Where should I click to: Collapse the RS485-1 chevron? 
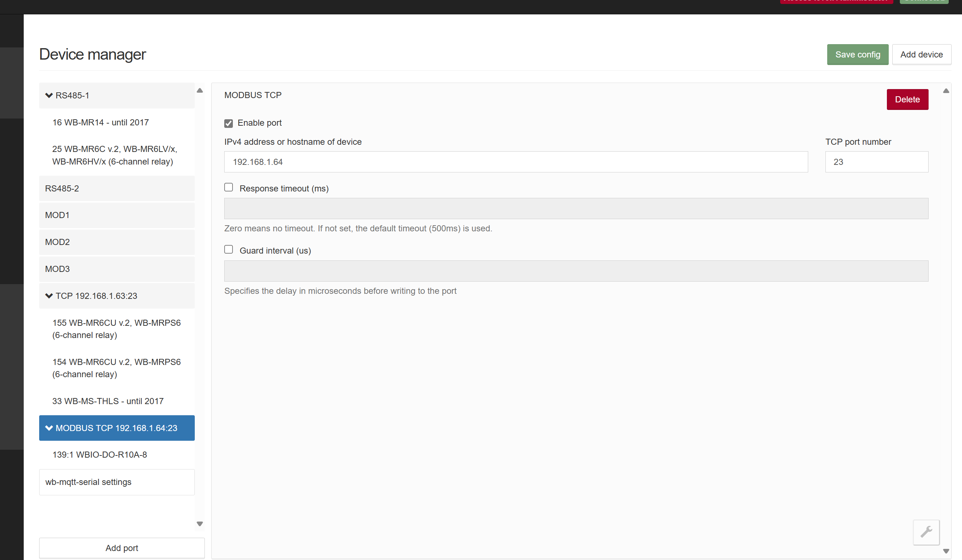pyautogui.click(x=49, y=95)
